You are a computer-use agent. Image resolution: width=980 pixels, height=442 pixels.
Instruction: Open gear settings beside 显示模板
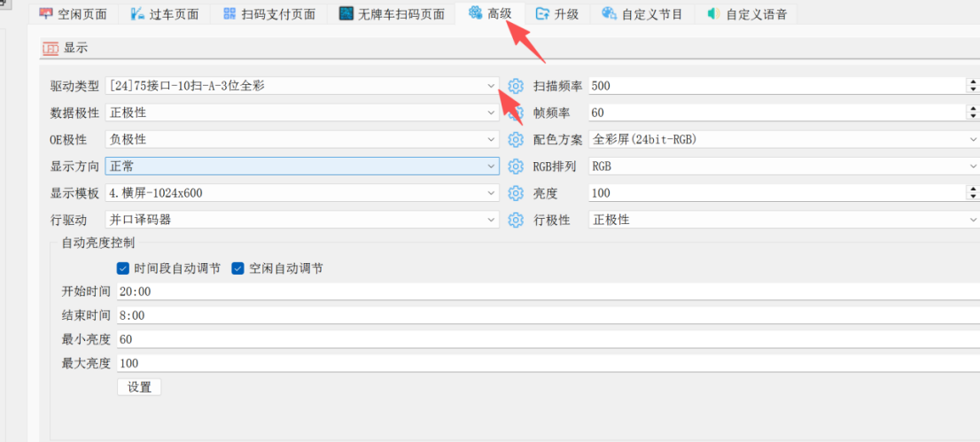tap(515, 193)
